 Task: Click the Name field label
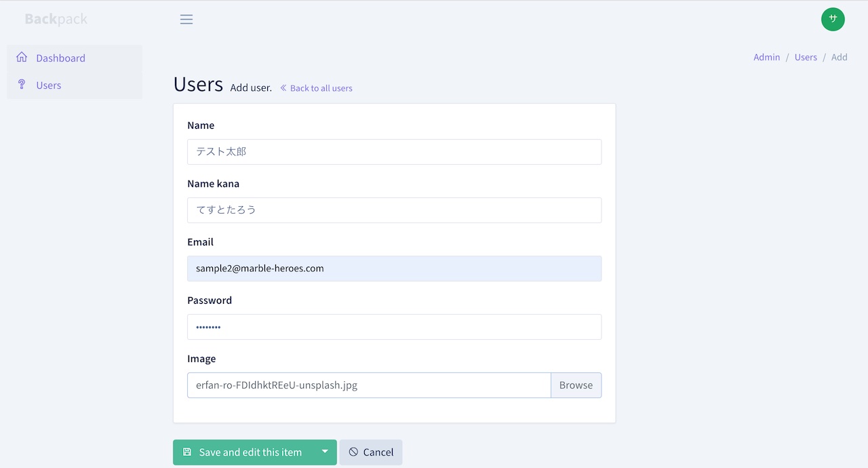[201, 125]
